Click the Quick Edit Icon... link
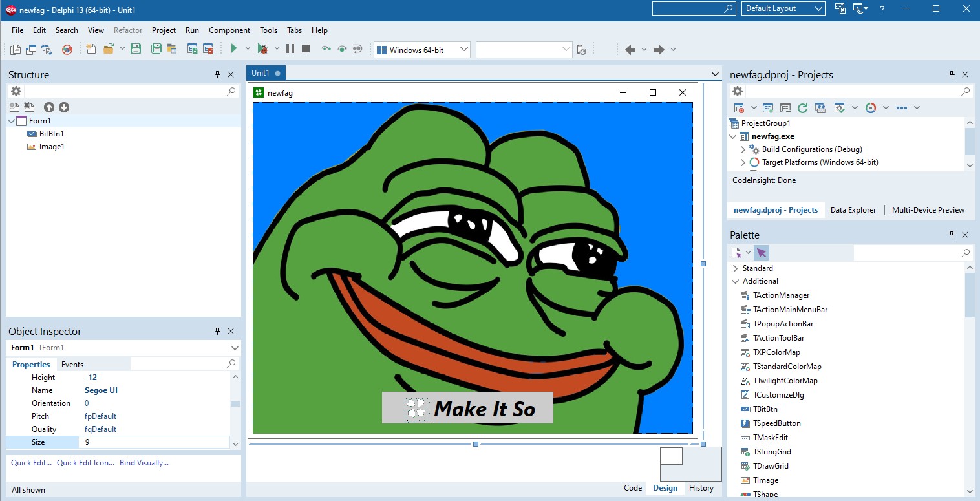The height and width of the screenshot is (501, 980). (86, 463)
